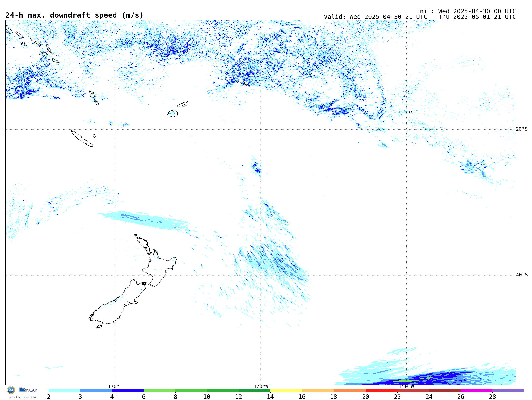This screenshot has height=400, width=532.
Task: Pick the bright red 20-22 colorbar swatch
Action: 381,391
